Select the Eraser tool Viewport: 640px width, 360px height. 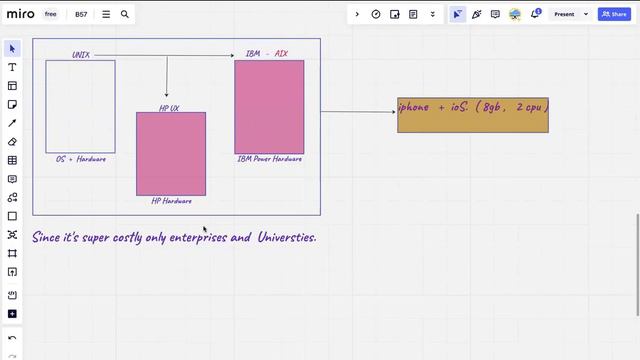[12, 142]
